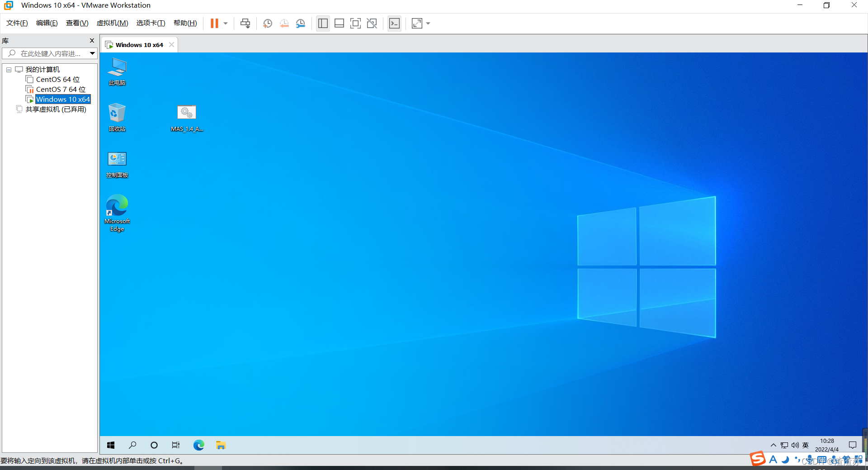Select 我的计算机 in the library
The height and width of the screenshot is (470, 868).
[42, 70]
